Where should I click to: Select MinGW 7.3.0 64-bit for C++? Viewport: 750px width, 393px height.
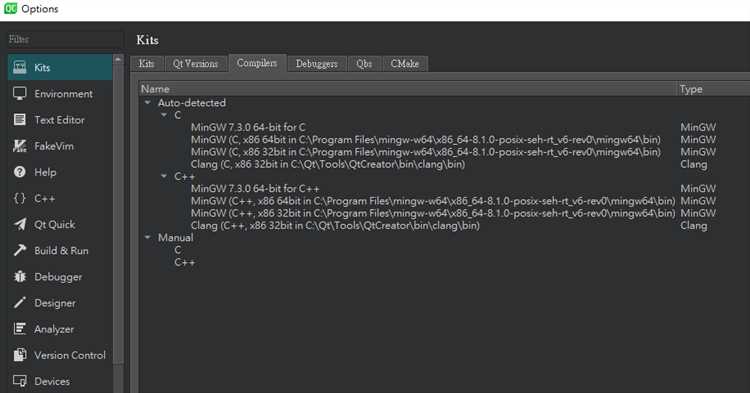(255, 188)
